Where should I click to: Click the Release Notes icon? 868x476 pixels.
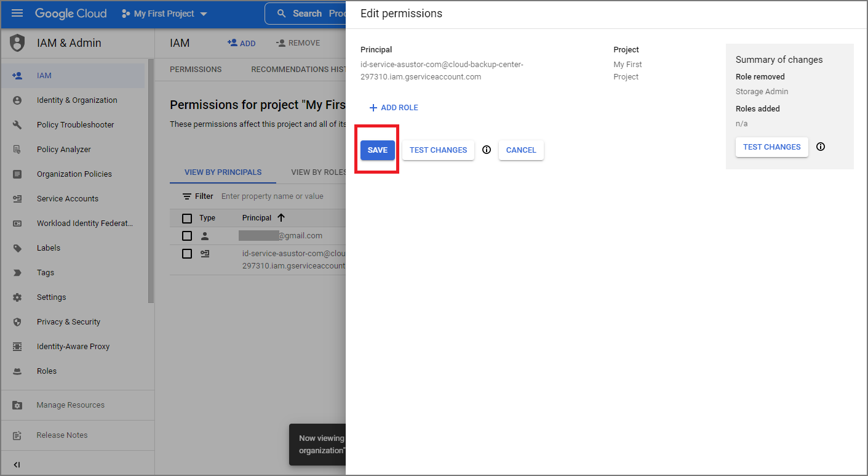(x=17, y=435)
